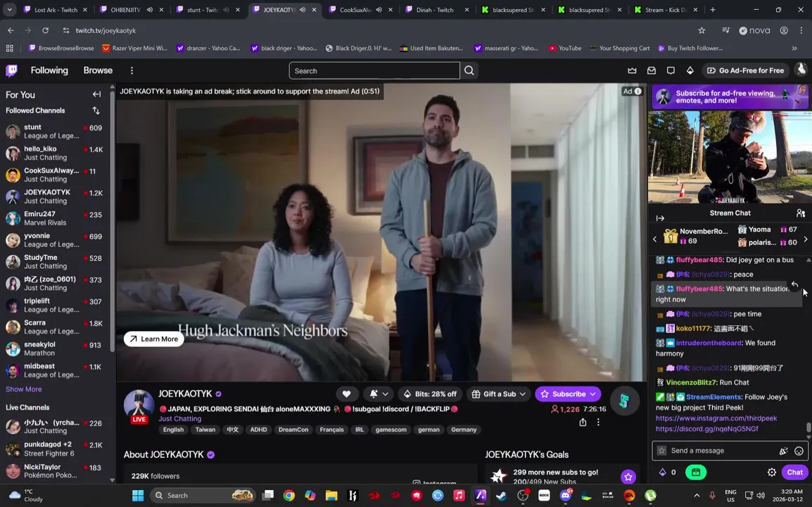
Task: Share the stream via share icon
Action: (583, 423)
